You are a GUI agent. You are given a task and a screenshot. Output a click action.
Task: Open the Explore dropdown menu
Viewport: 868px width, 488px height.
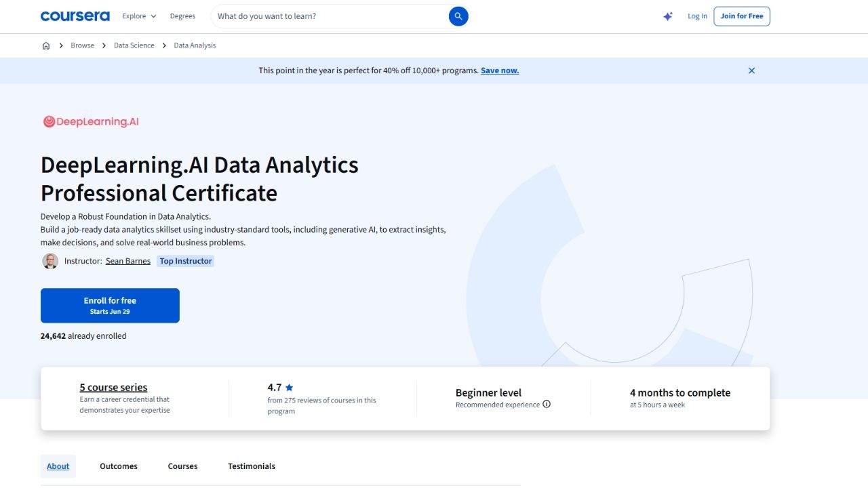click(x=139, y=16)
